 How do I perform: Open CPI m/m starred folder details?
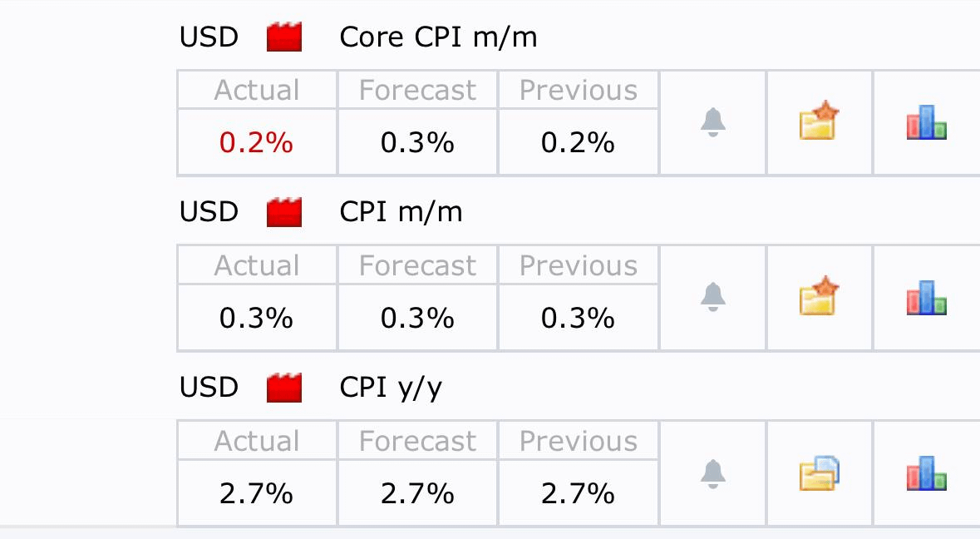[x=819, y=295]
